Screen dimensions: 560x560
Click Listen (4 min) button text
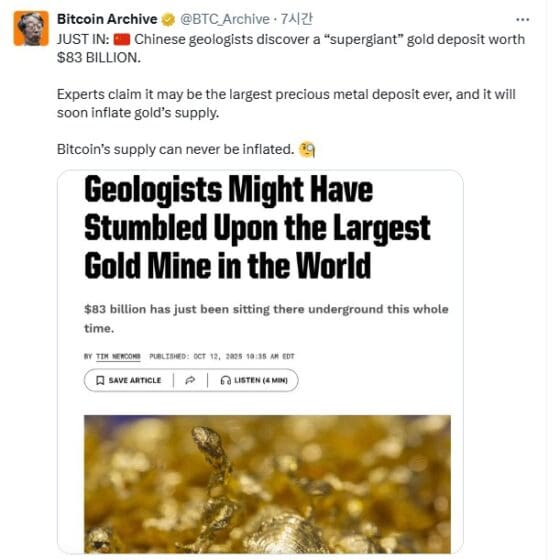pyautogui.click(x=261, y=380)
